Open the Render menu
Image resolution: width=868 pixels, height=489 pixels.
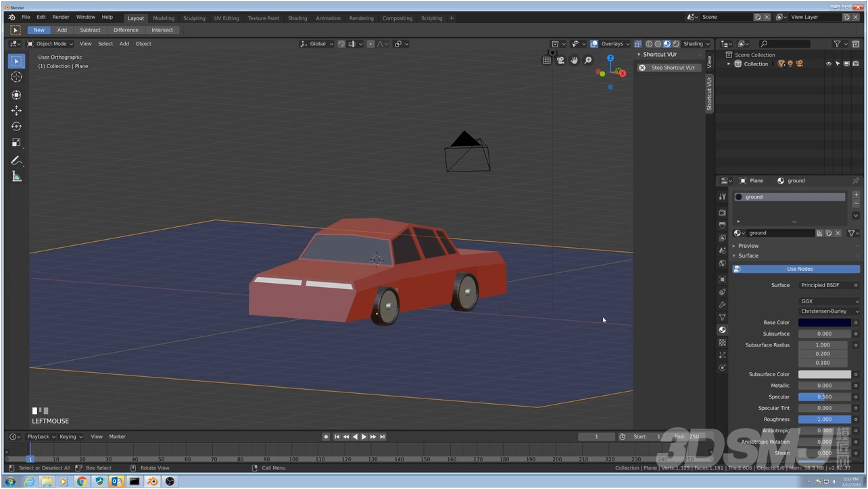[x=61, y=17]
